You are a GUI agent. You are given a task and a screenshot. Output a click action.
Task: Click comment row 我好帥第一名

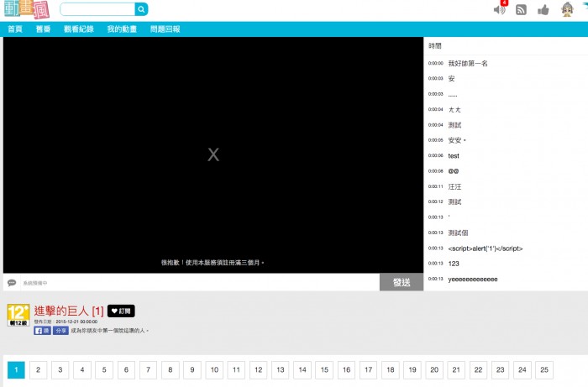(506, 63)
